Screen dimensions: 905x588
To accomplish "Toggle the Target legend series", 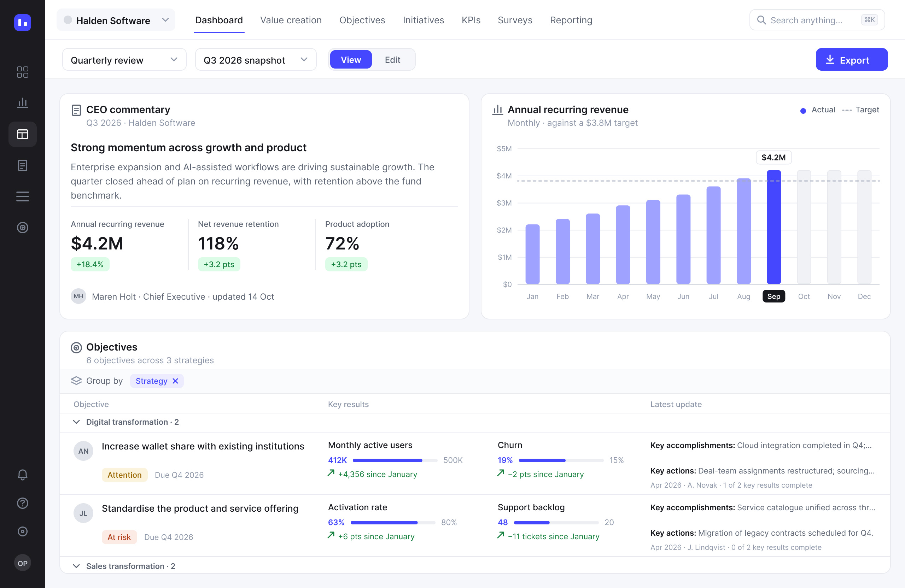I will click(860, 110).
